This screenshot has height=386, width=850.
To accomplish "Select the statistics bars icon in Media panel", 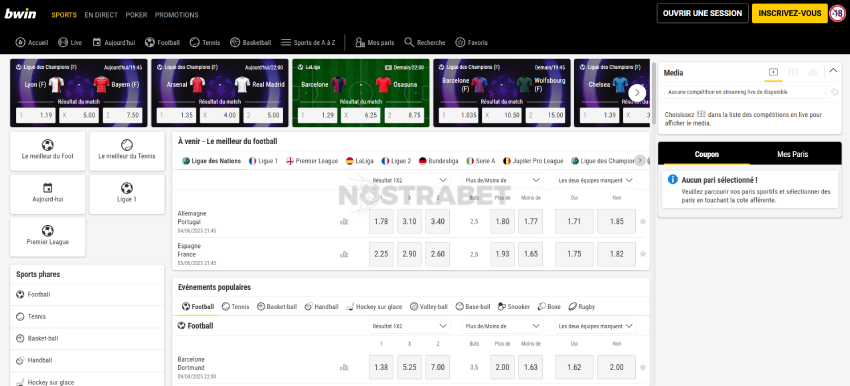I will 812,72.
